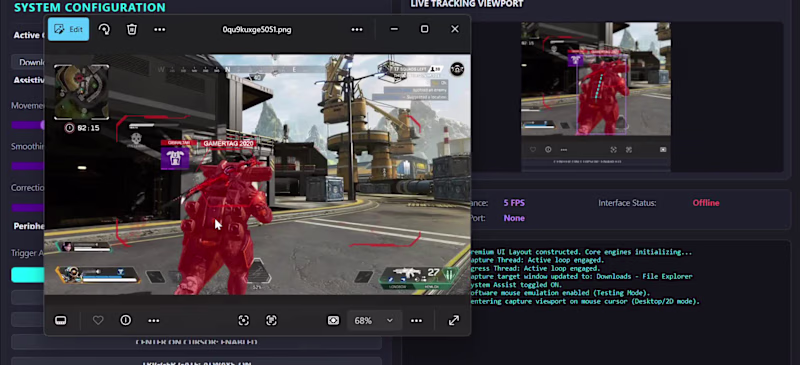Minimize the Photos window
Image resolution: width=800 pixels, height=365 pixels.
point(394,29)
